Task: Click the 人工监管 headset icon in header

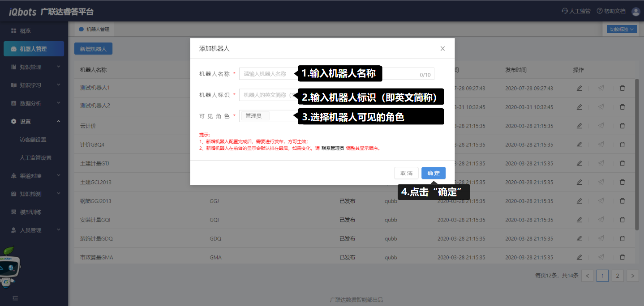Action: (x=565, y=11)
